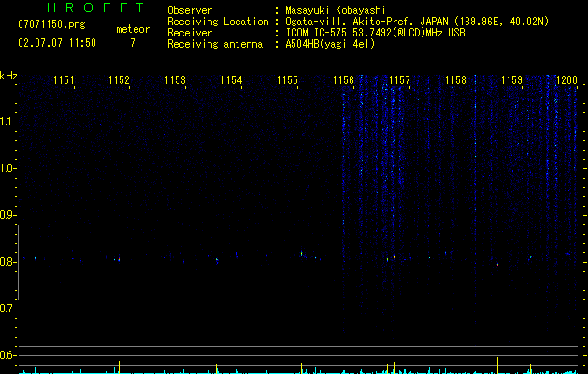Click the 0.7 kHz frequency label
Screen dimensions: 588x374
pos(7,309)
